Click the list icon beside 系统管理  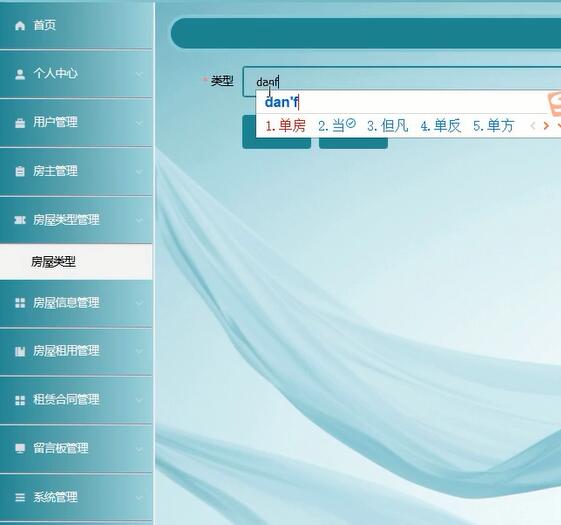pos(20,497)
